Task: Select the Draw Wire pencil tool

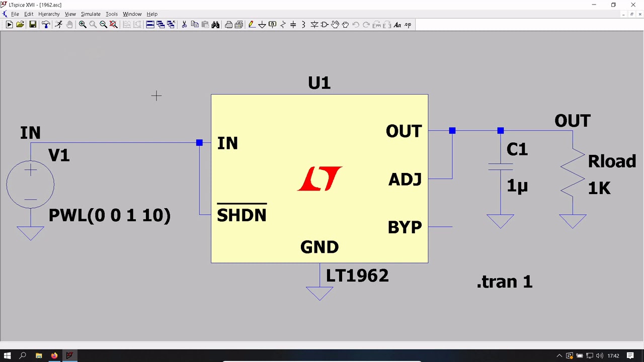Action: point(252,25)
